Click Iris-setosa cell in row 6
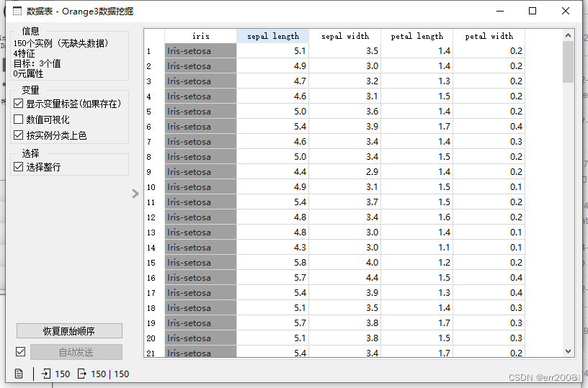 click(x=200, y=127)
